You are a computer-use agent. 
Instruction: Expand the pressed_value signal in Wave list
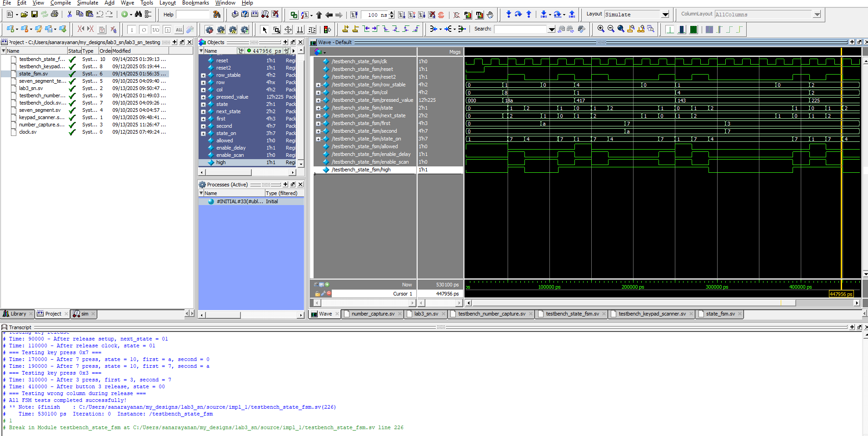pyautogui.click(x=318, y=100)
